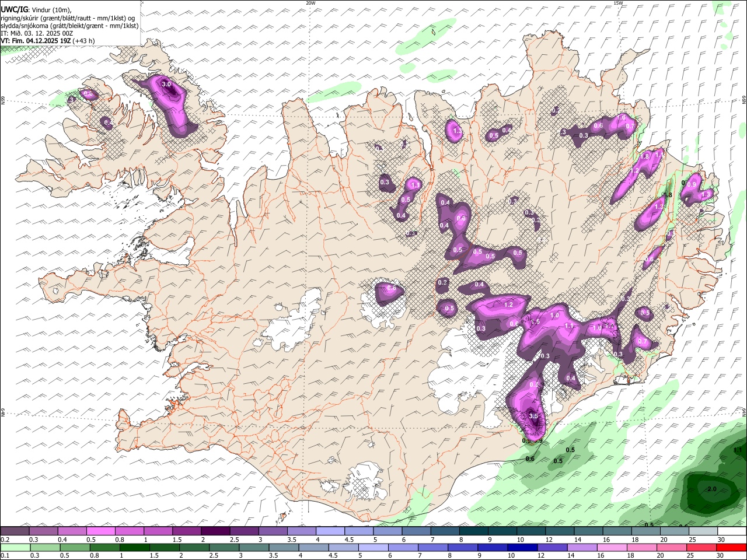Select the palest green 0.1 swatch, bottom legend row
747x560 pixels.
coord(15,548)
